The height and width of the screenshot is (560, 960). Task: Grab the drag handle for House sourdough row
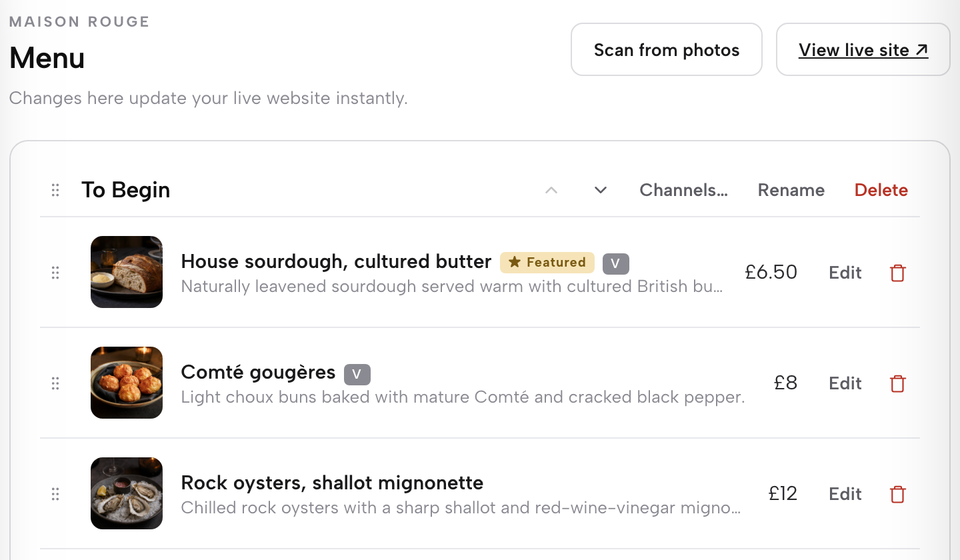[x=55, y=273]
